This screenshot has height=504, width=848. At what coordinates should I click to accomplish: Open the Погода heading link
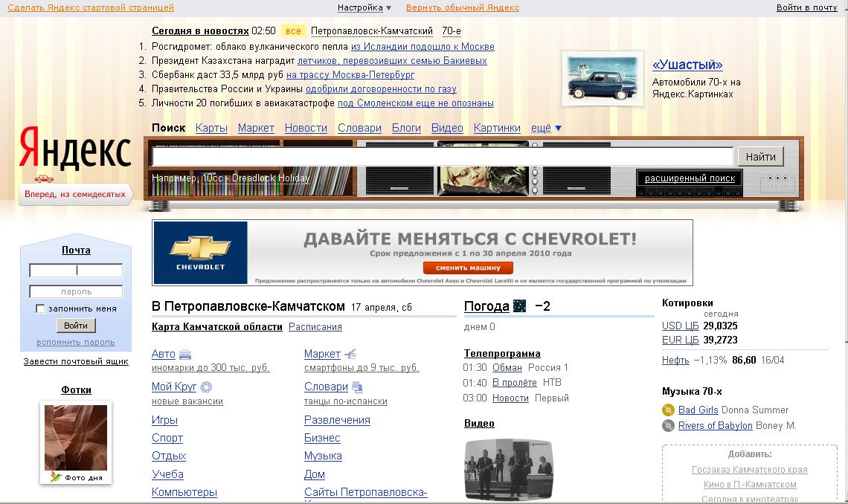point(486,306)
